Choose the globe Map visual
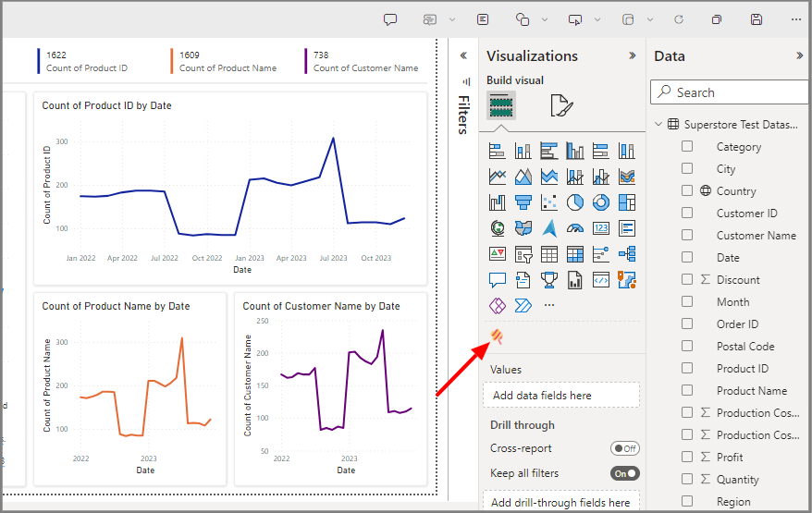The image size is (812, 513). click(x=498, y=228)
